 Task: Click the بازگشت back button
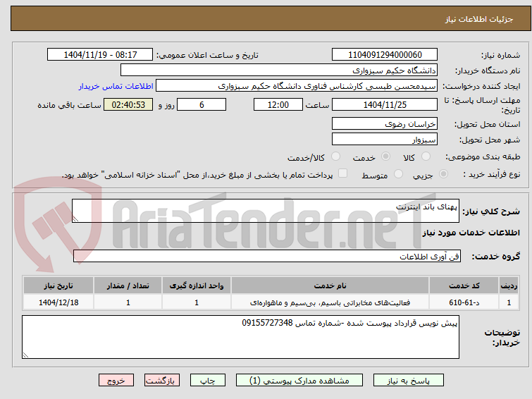tap(162, 381)
